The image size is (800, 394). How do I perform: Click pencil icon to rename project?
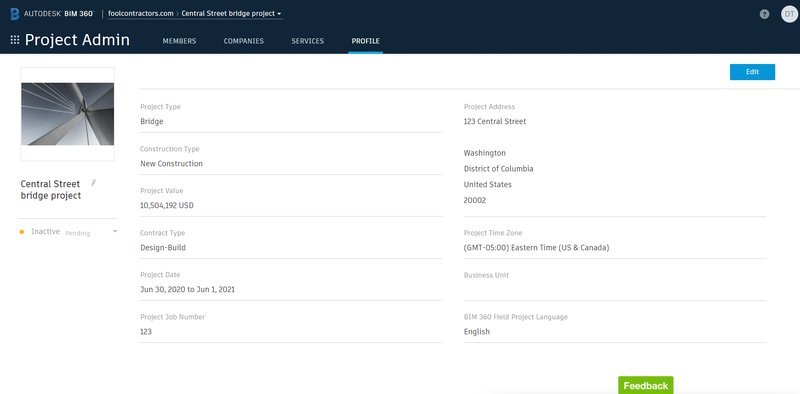tap(93, 183)
